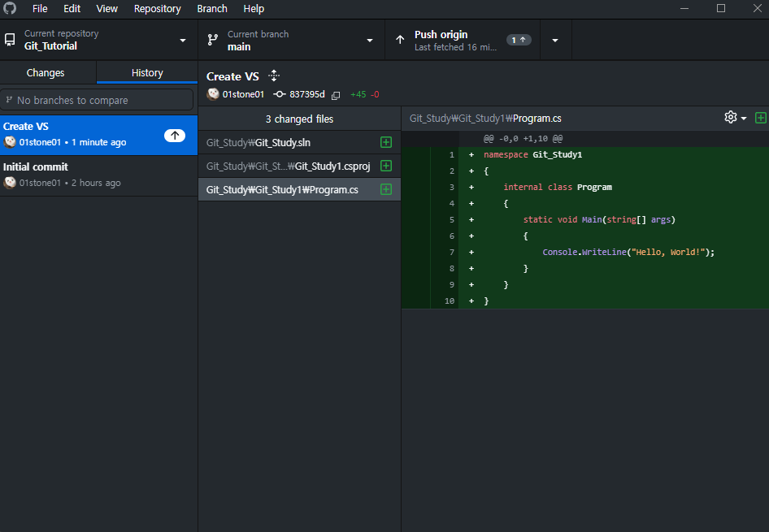This screenshot has height=532, width=769.
Task: Click 01stone01 avatar in Create VS row
Action: [x=10, y=142]
